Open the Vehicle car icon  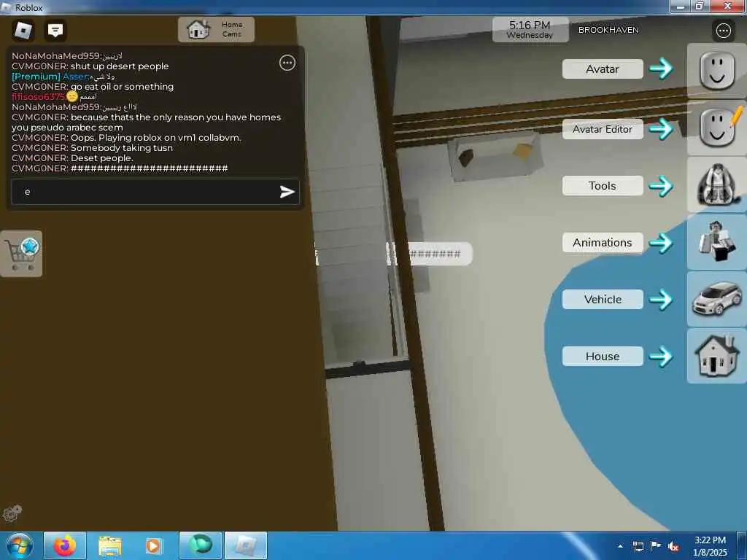[716, 298]
